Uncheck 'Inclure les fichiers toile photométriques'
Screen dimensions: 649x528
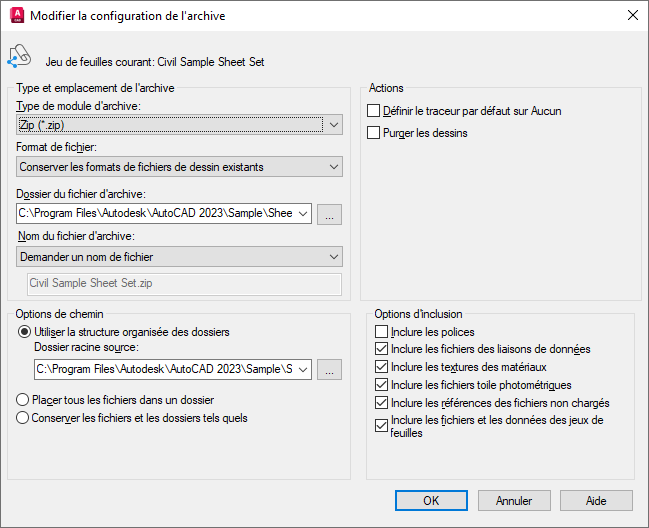point(381,385)
